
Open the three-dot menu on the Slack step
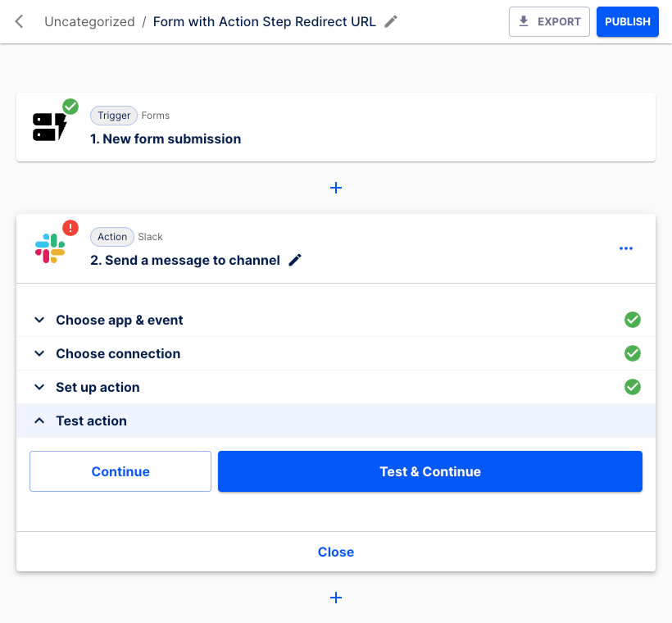tap(626, 248)
